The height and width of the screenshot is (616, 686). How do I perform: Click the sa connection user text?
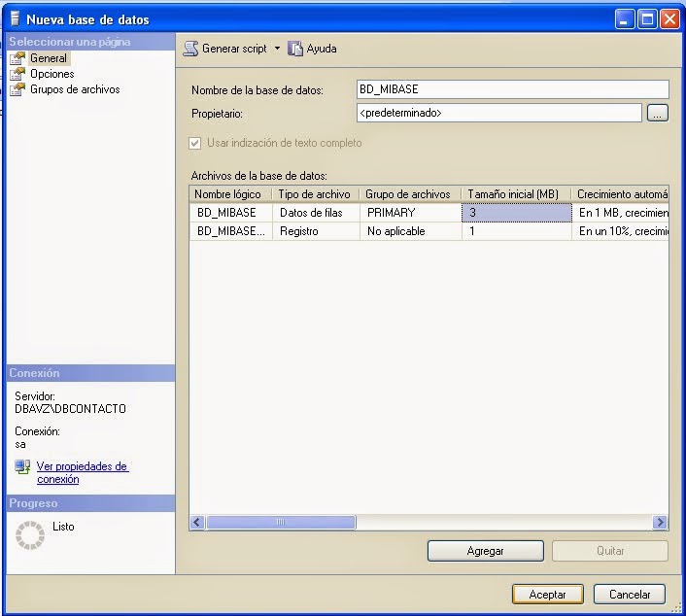pyautogui.click(x=20, y=444)
